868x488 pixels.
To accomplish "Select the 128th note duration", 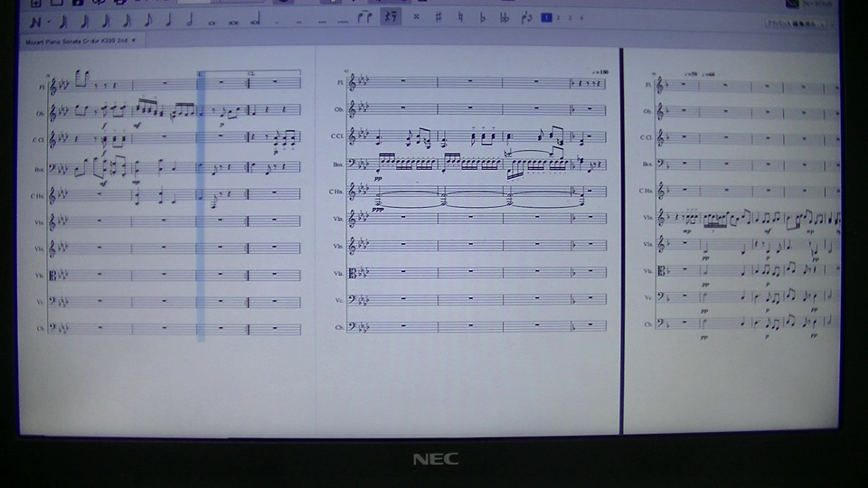I will coord(63,22).
